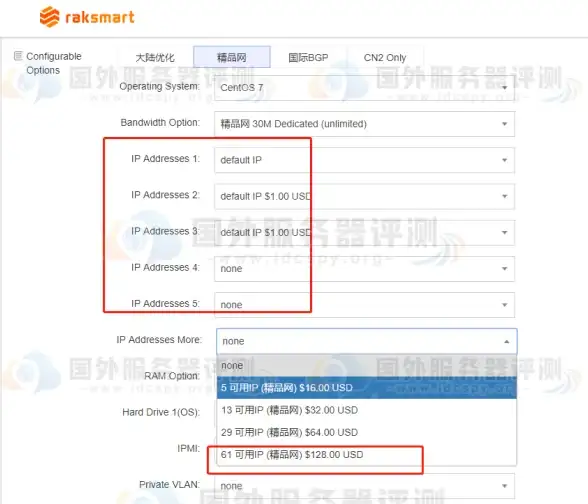588x504 pixels.
Task: Open the IP Addresses 1 dropdown
Action: click(x=364, y=160)
